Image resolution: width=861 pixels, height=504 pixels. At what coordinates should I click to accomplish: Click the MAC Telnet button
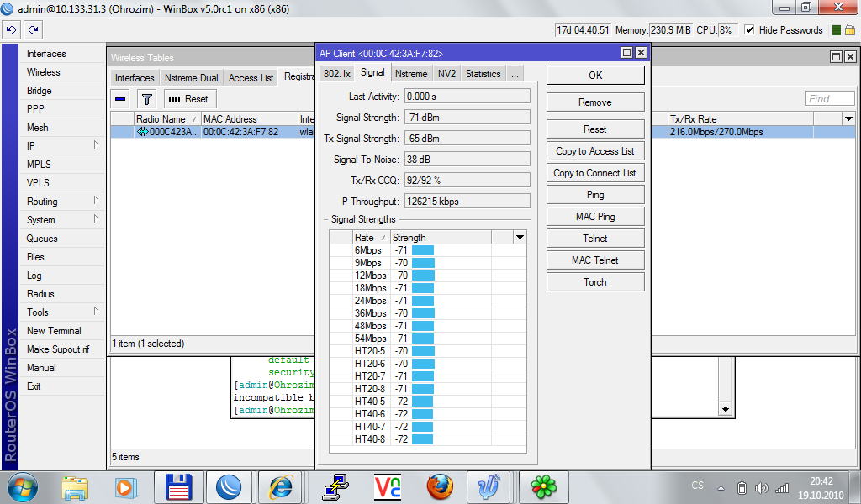(595, 260)
